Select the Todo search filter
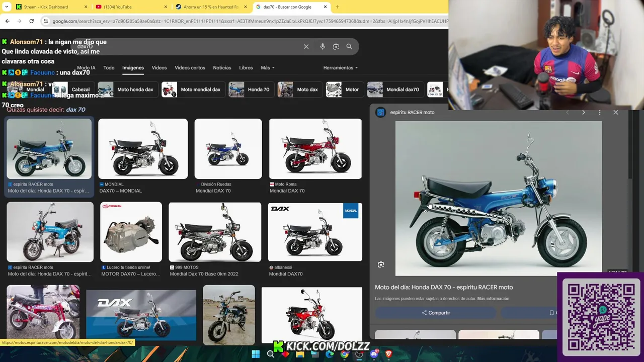This screenshot has height=362, width=644. pos(109,68)
